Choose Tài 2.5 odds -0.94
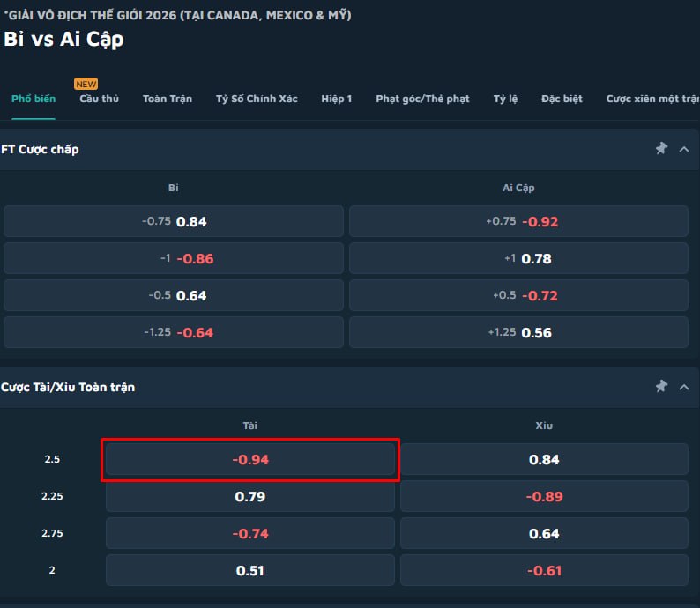 [x=250, y=459]
